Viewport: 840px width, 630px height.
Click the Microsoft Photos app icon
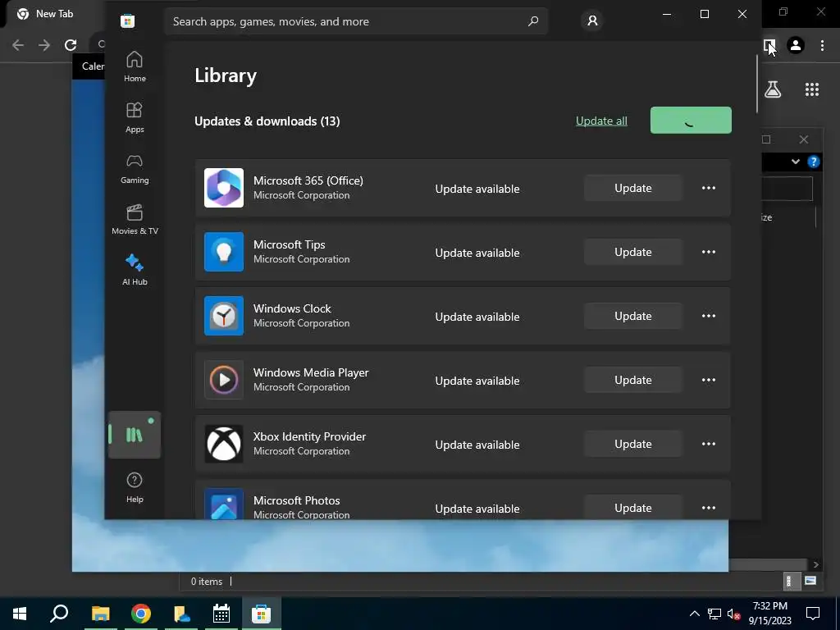click(224, 504)
